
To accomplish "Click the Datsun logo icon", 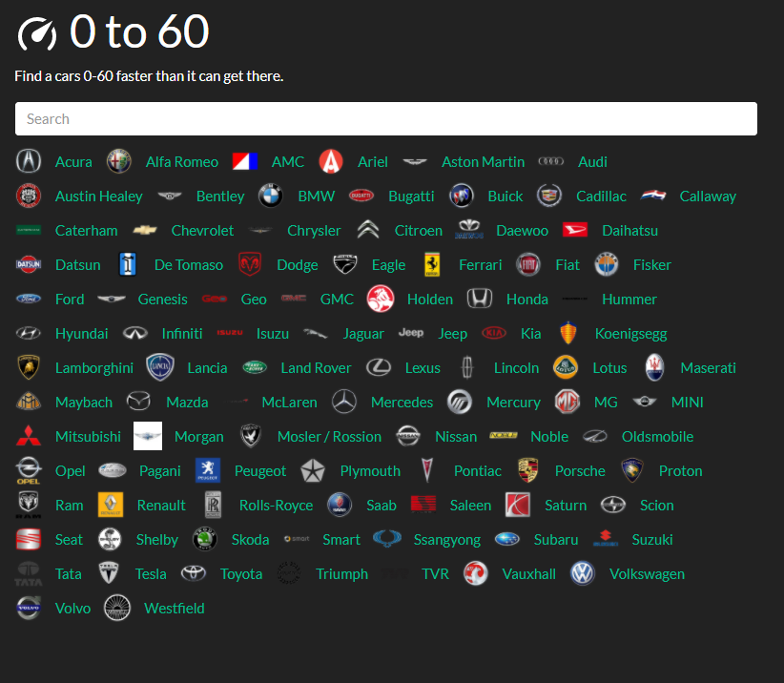I will click(x=29, y=264).
